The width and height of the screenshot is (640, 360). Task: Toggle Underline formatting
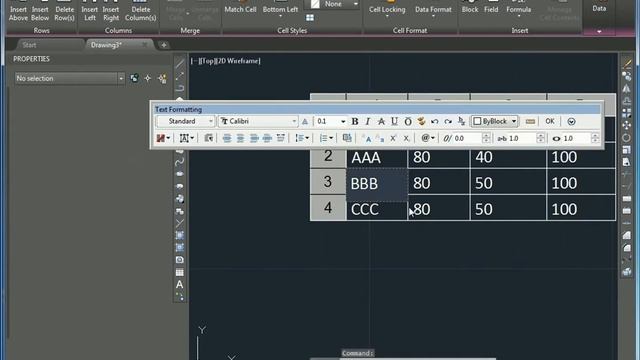click(394, 121)
